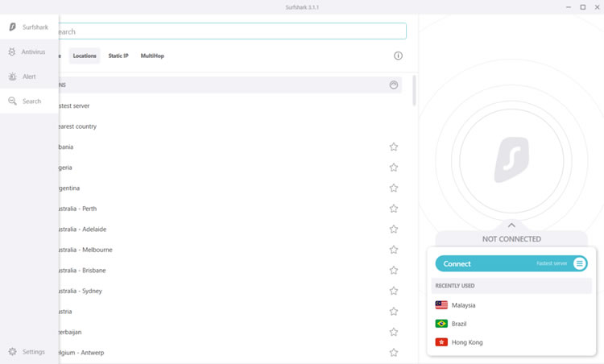Star the Australia - Sydney location
604x364 pixels.
(393, 291)
